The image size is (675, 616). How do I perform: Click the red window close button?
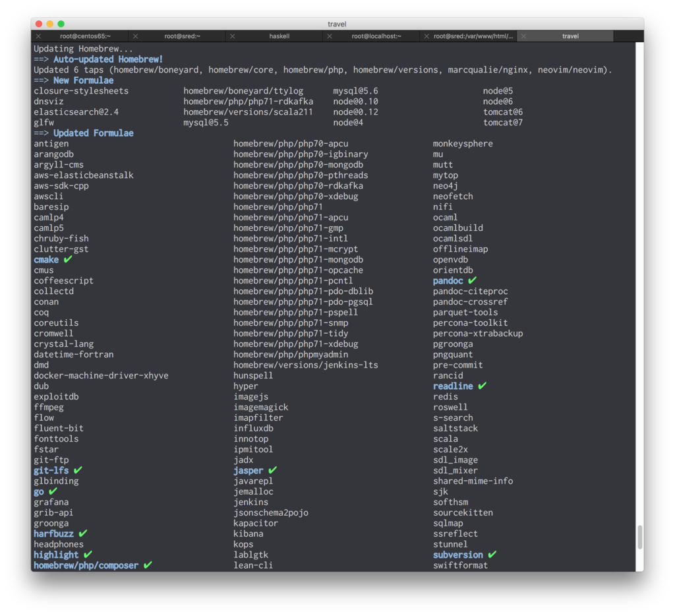coord(39,24)
